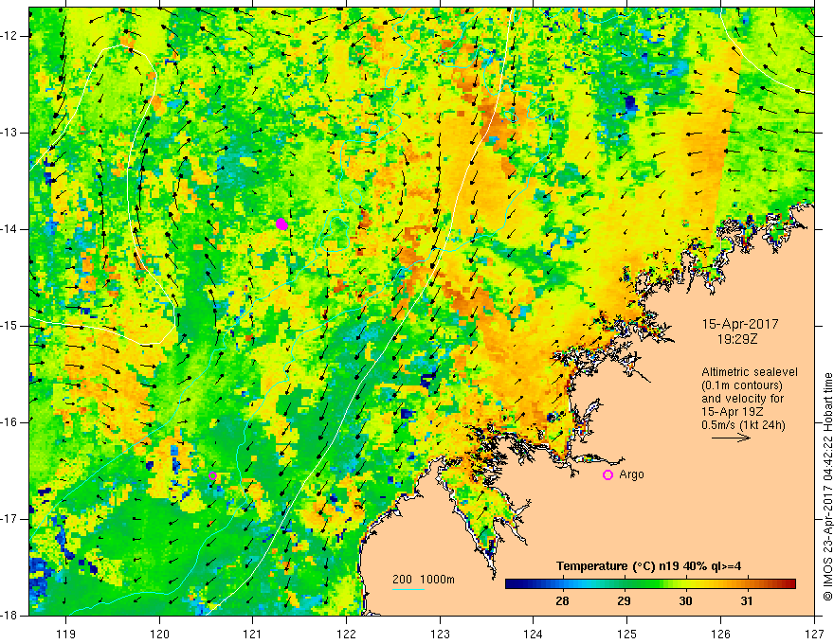Screen dimensions: 834x644
Task: Click the latitude axis label '-14'
Action: (10, 229)
